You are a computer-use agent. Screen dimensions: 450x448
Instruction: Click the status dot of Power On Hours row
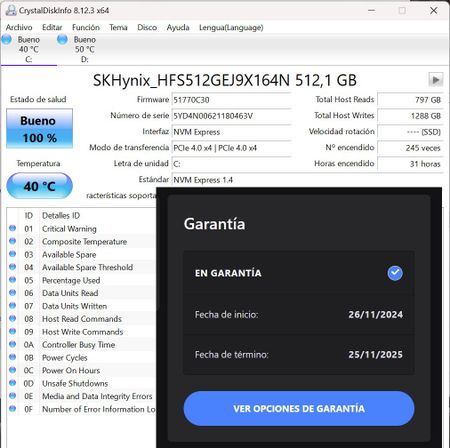[x=13, y=370]
